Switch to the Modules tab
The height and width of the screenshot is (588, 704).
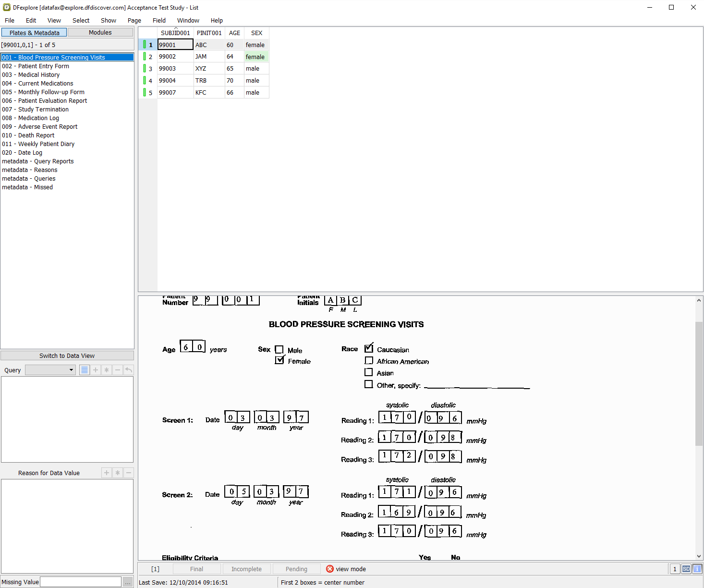coord(100,33)
